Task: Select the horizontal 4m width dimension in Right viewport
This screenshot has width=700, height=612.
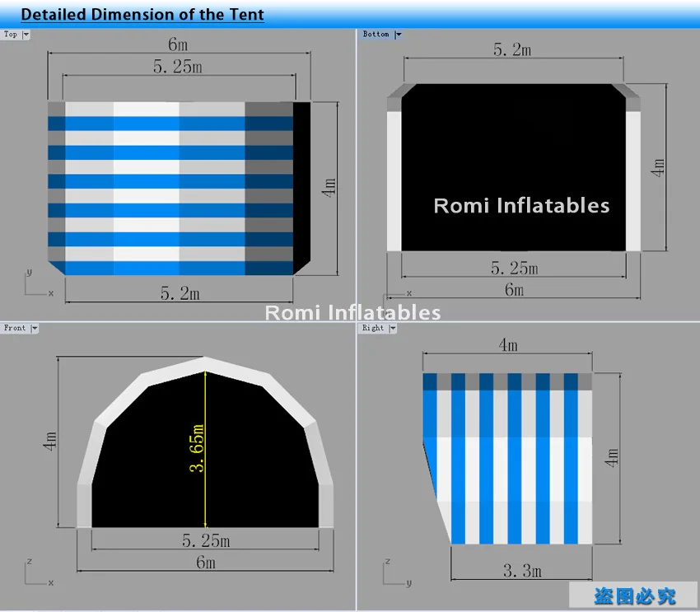Action: [508, 345]
